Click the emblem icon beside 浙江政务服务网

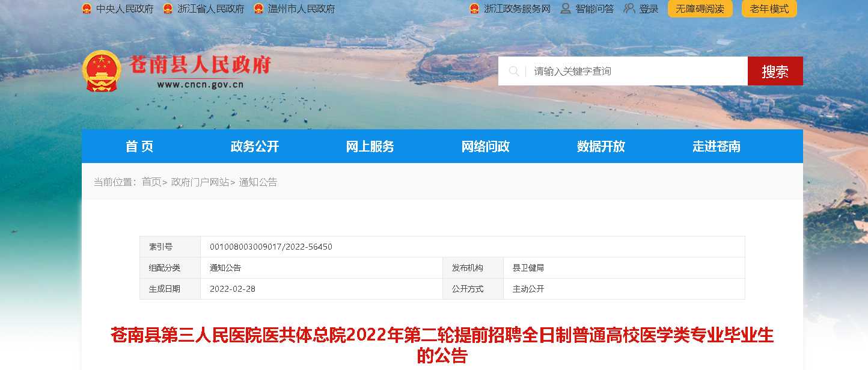(474, 9)
